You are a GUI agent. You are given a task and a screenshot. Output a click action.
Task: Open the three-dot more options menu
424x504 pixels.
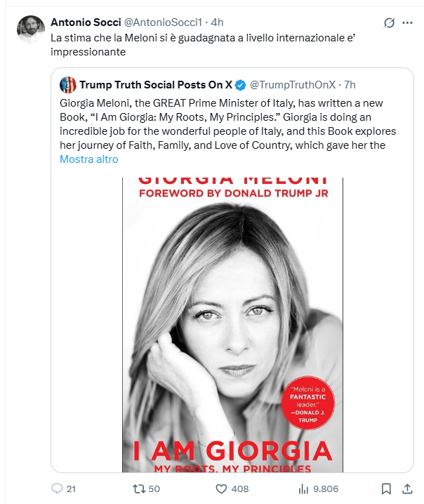tap(407, 22)
